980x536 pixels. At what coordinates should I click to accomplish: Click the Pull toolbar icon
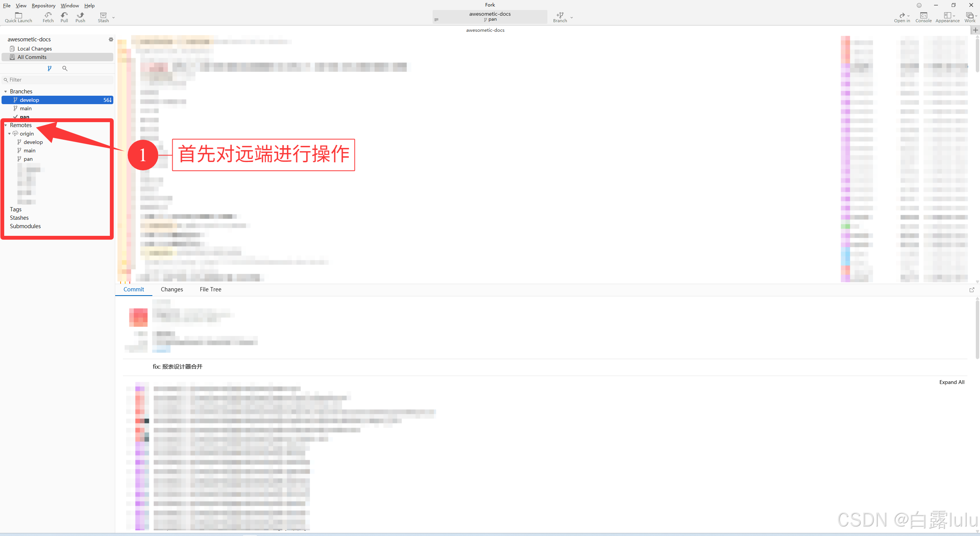[64, 15]
